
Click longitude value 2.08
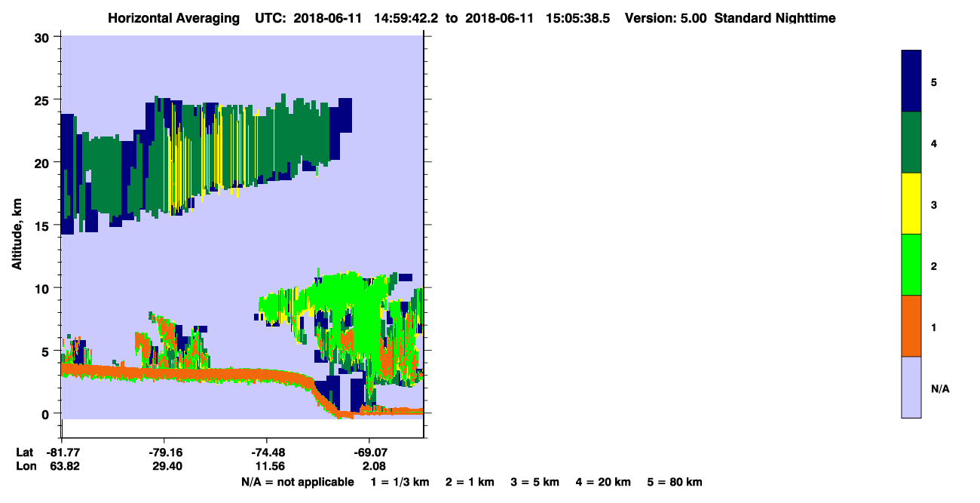point(372,466)
